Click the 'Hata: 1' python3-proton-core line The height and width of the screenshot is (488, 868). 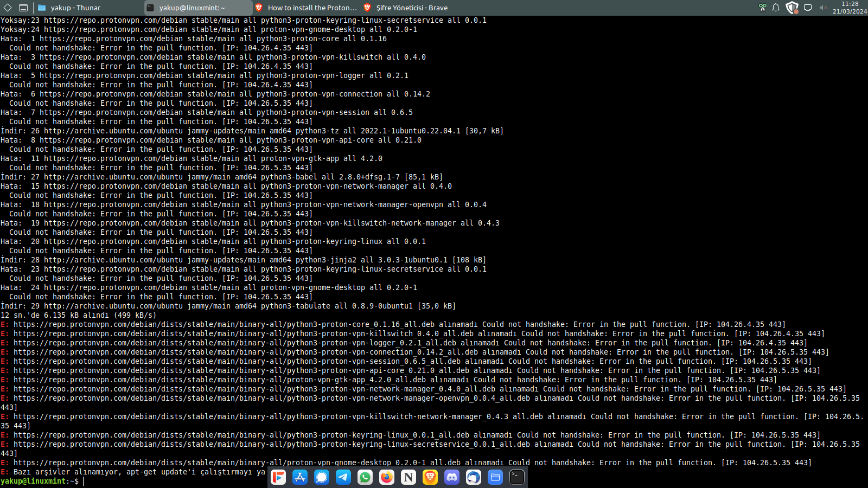pos(194,38)
